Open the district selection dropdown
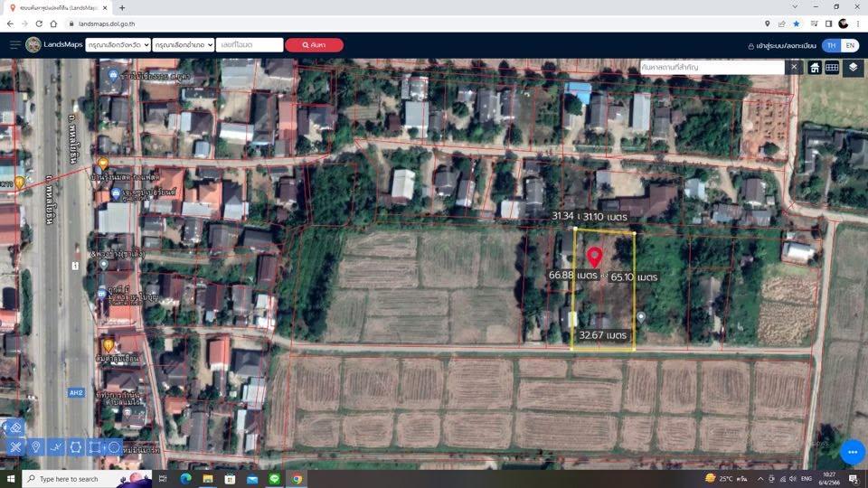This screenshot has width=868, height=488. (x=184, y=45)
